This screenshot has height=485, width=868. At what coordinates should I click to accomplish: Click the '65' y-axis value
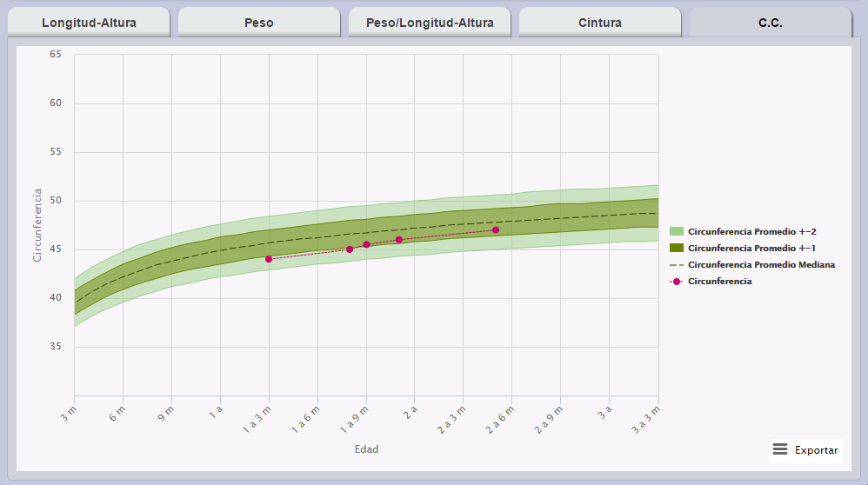pyautogui.click(x=56, y=54)
